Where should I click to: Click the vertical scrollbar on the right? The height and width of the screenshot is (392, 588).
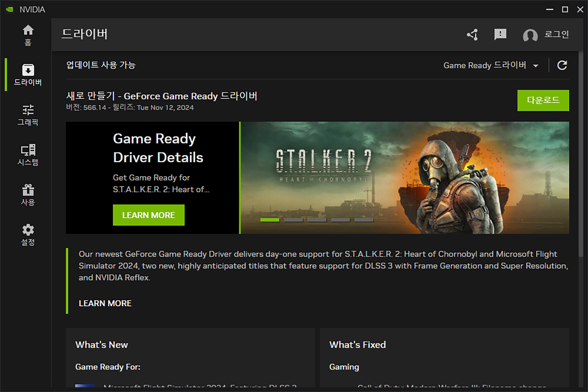[x=581, y=153]
